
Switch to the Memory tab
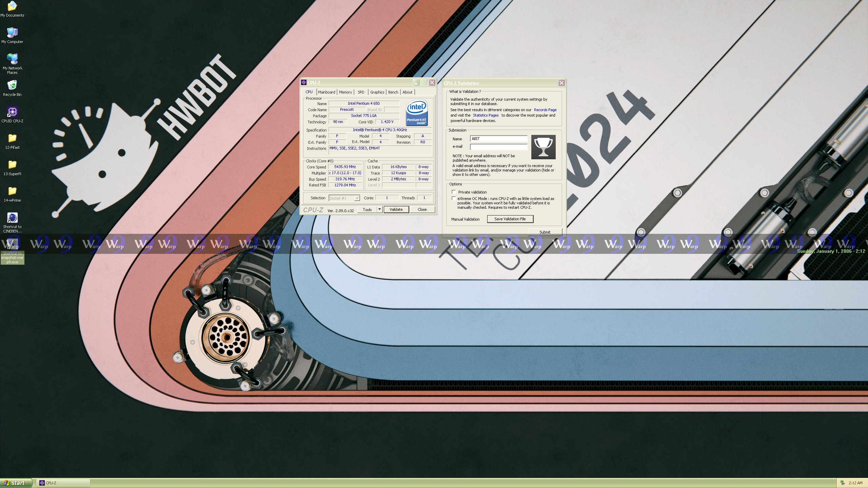(346, 92)
